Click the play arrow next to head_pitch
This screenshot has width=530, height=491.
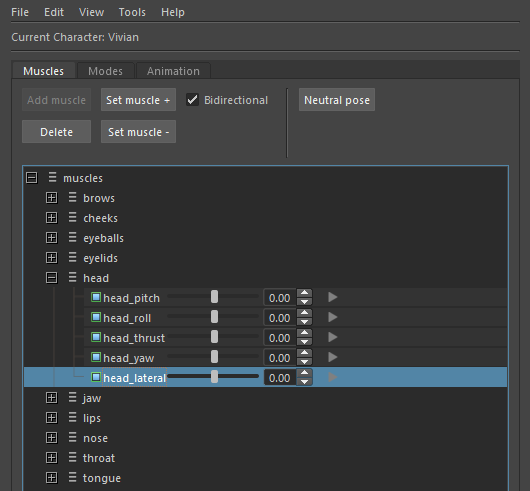tap(333, 297)
